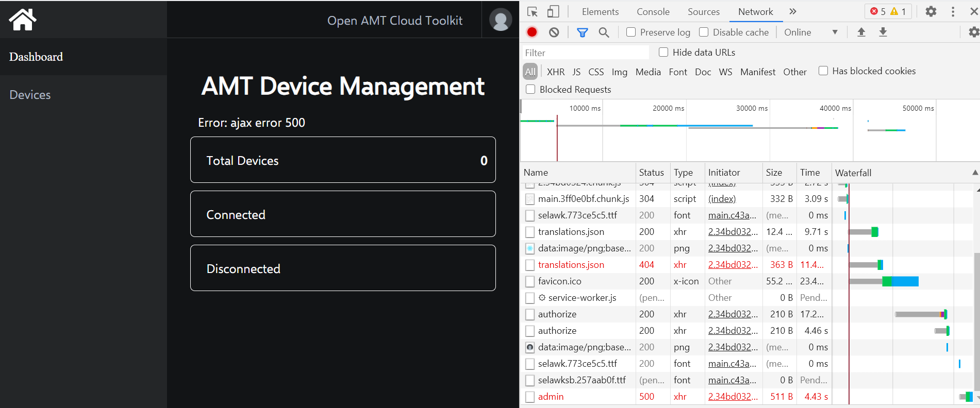
Task: Import HAR file with upload arrow
Action: tap(861, 32)
